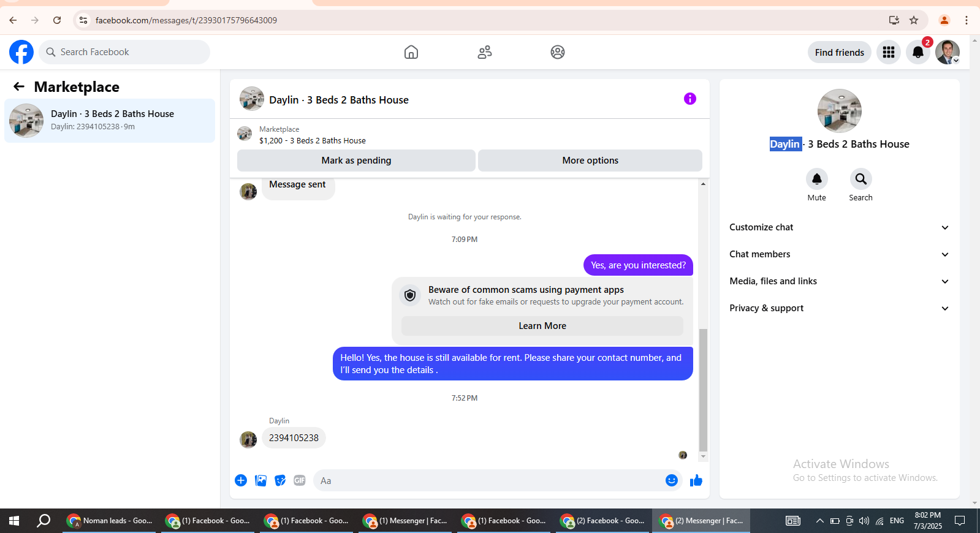Click the browser address bar URL
This screenshot has height=533, width=980.
186,20
